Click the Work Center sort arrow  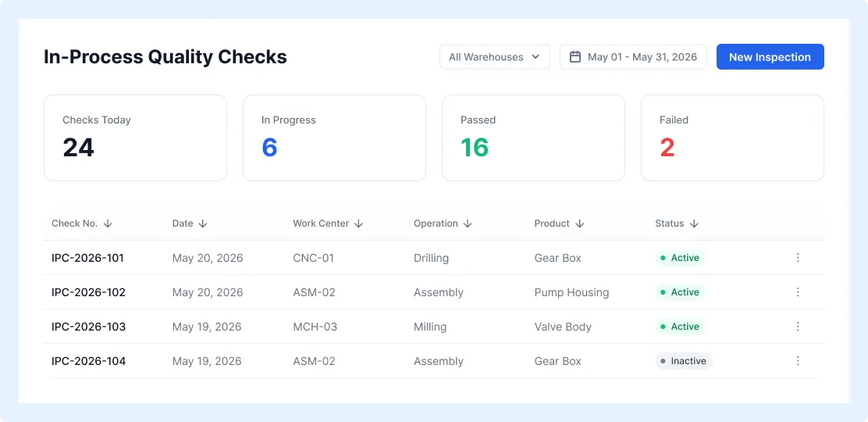coord(358,224)
